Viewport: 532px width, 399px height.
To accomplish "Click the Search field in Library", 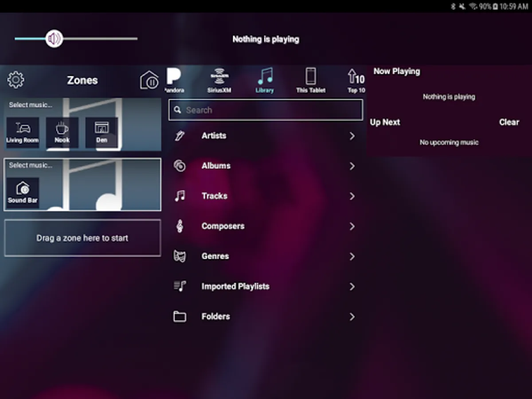I will tap(266, 110).
